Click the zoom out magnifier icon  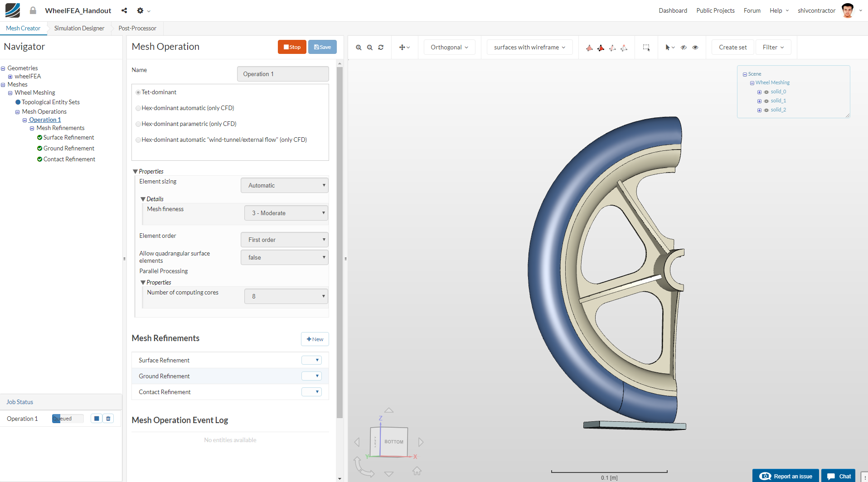coord(370,48)
